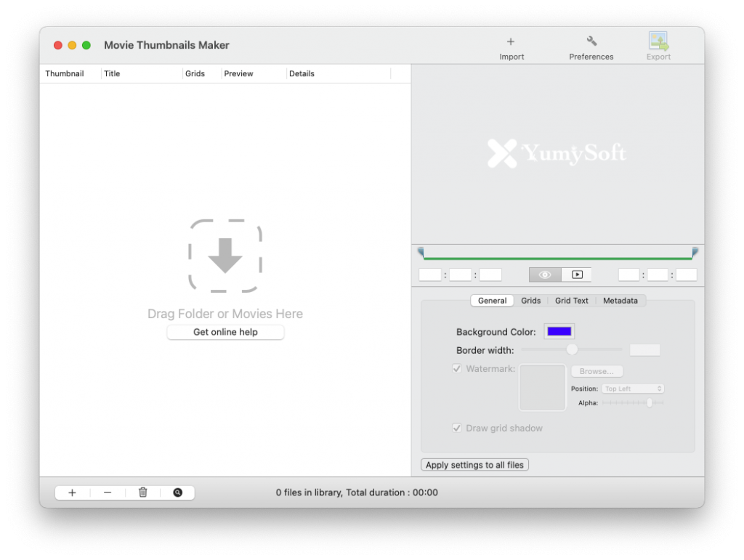The image size is (744, 560).
Task: Switch to the play video mode button
Action: pyautogui.click(x=577, y=275)
